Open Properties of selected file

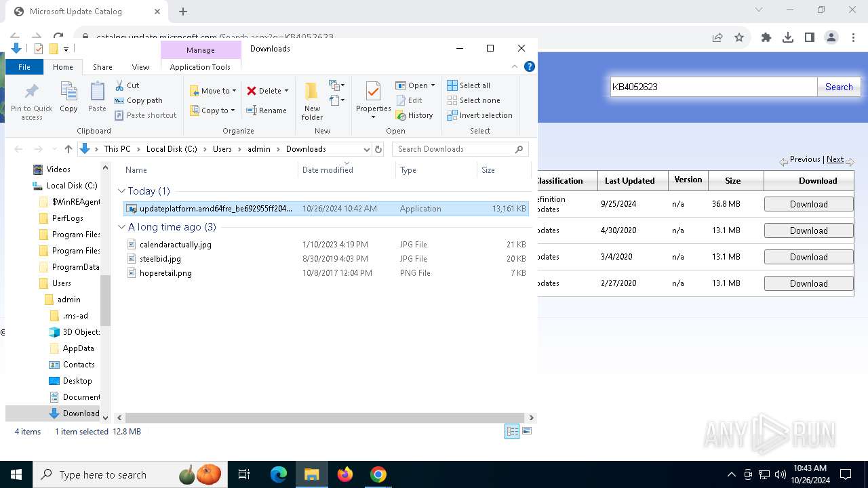[x=374, y=100]
